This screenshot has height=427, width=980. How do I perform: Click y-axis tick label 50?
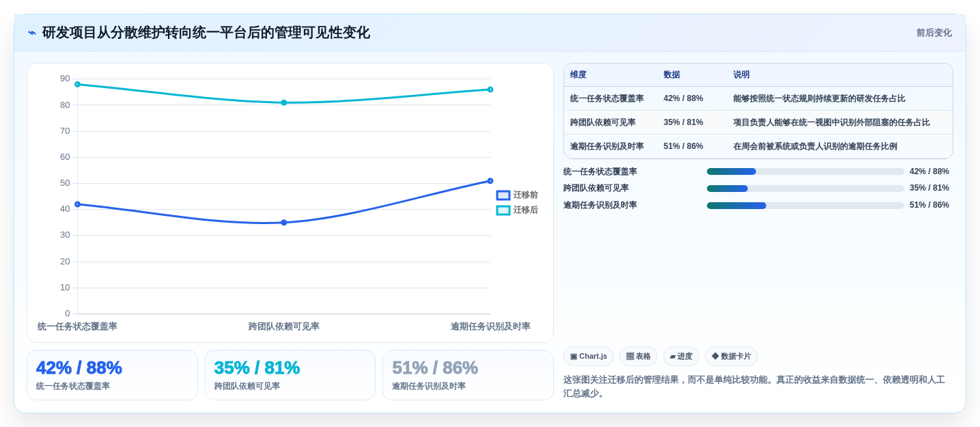65,183
